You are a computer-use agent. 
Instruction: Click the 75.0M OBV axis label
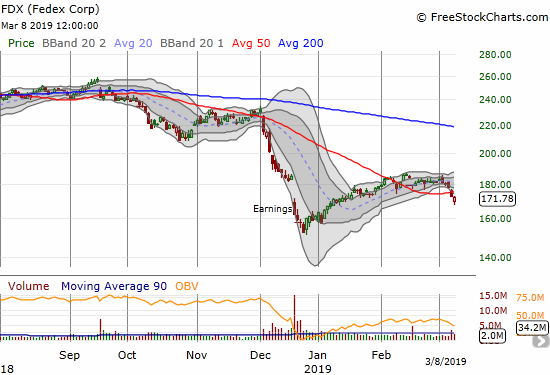(x=530, y=298)
